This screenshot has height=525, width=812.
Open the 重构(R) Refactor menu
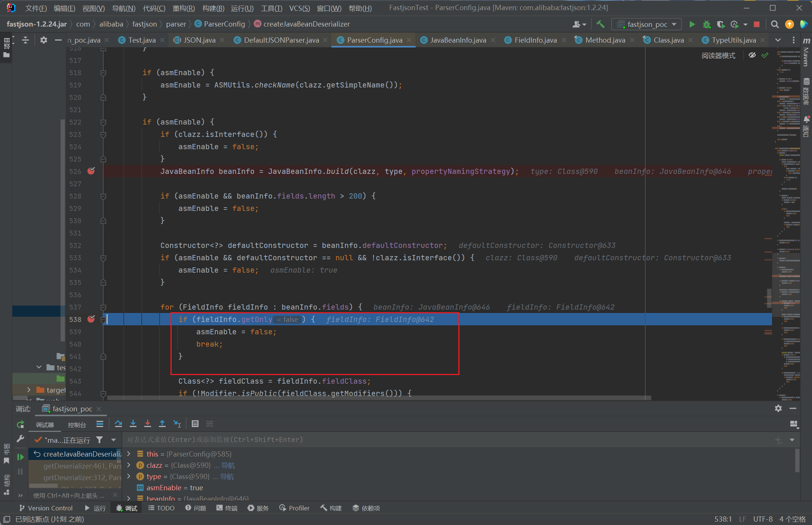184,8
